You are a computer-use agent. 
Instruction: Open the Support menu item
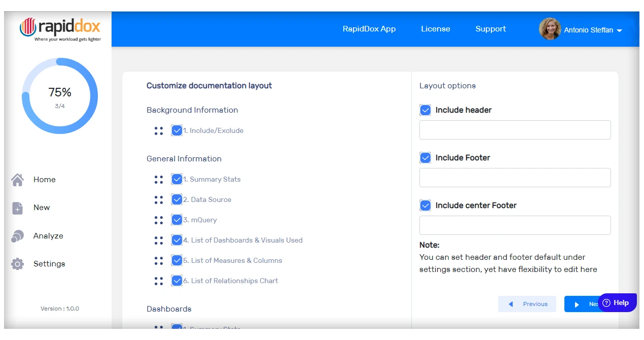tap(491, 29)
